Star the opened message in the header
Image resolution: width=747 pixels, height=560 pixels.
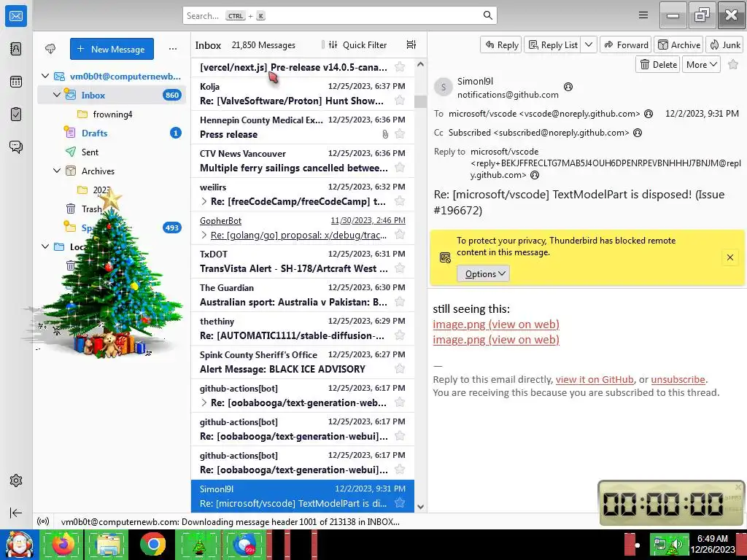pos(733,64)
